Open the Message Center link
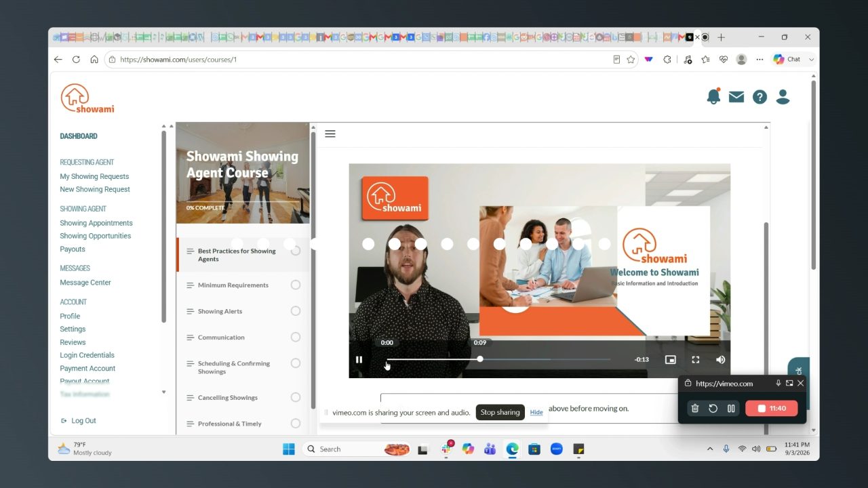 (85, 283)
